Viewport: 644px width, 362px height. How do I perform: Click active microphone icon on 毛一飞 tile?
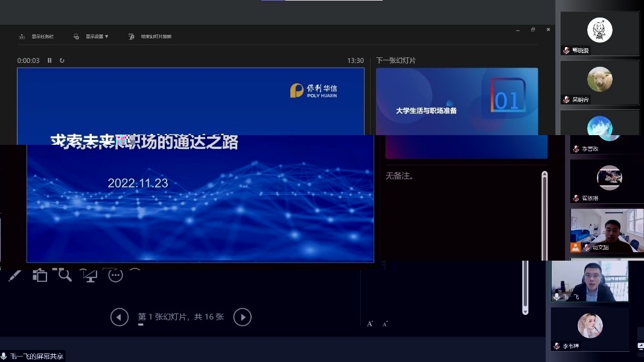coord(557,297)
